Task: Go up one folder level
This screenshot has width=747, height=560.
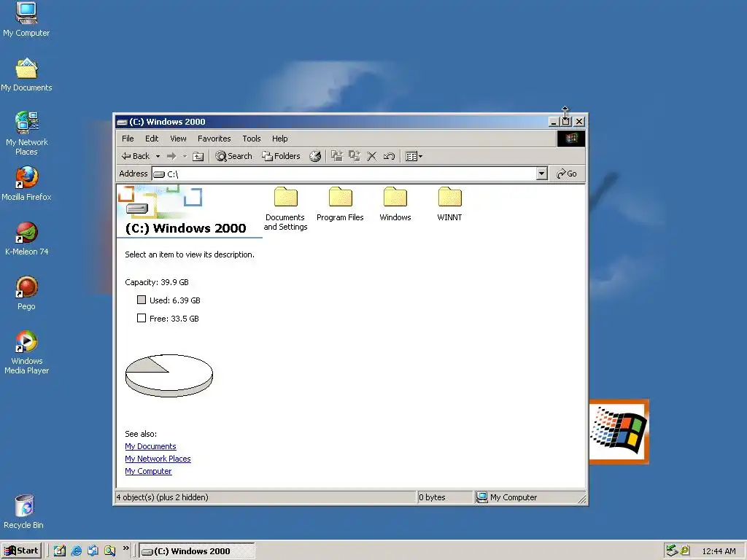Action: pos(198,156)
